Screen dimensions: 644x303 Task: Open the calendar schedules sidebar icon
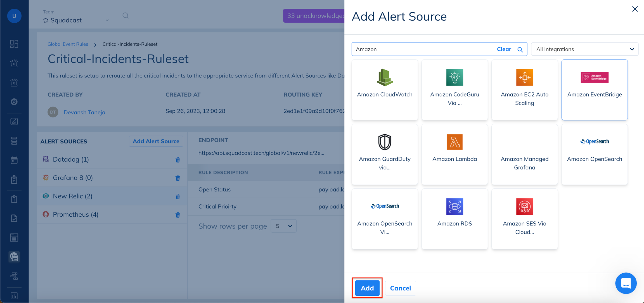coord(14,160)
